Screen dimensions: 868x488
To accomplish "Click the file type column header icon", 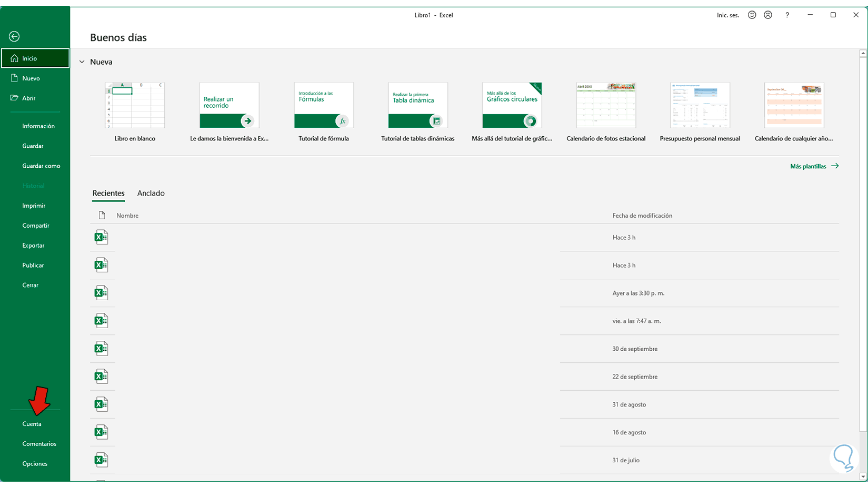I will [x=102, y=215].
